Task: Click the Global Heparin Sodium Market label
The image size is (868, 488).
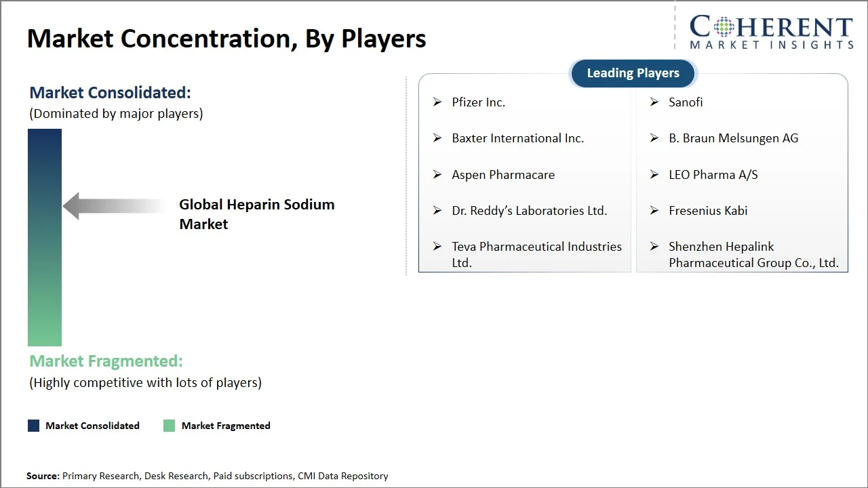Action: pos(256,214)
